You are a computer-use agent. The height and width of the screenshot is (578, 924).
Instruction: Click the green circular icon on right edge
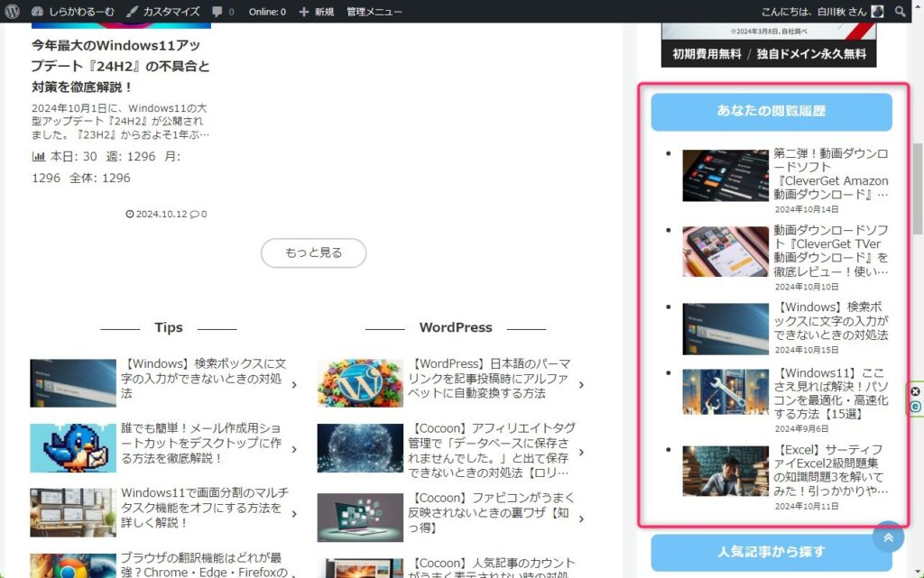915,407
